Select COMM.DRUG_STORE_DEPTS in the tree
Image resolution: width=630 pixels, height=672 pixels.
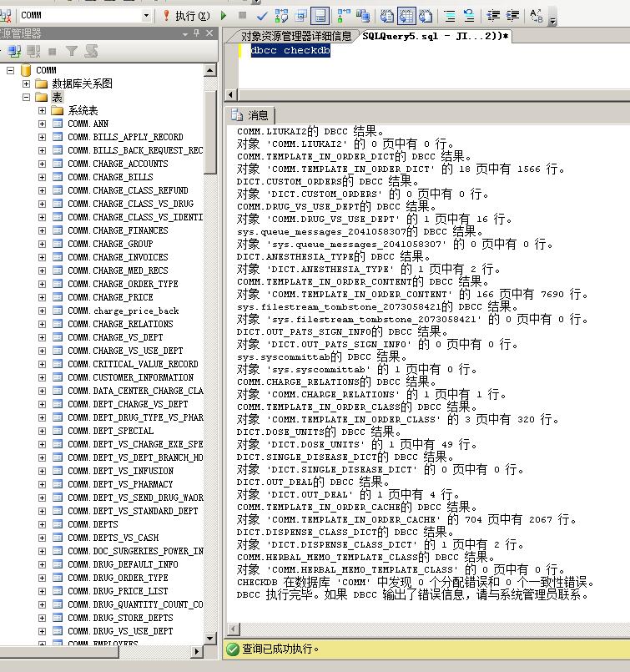[x=120, y=618]
